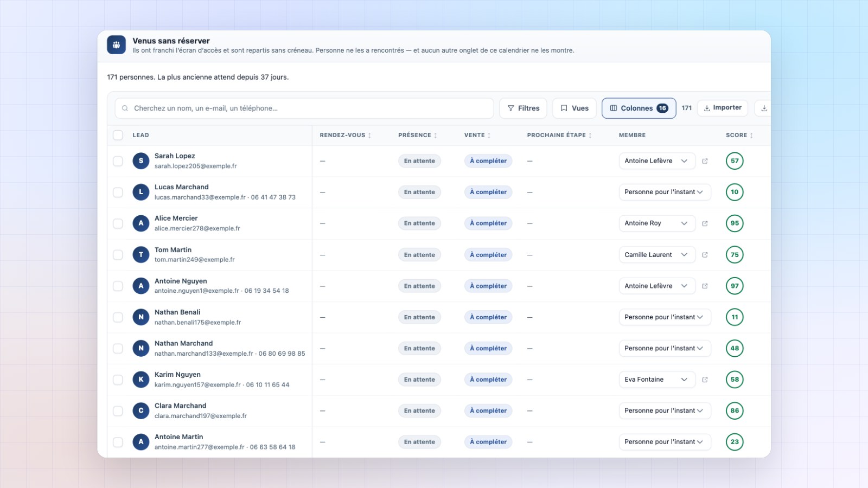868x488 pixels.
Task: Select the checkbox for Lucas Marchand
Action: (118, 192)
